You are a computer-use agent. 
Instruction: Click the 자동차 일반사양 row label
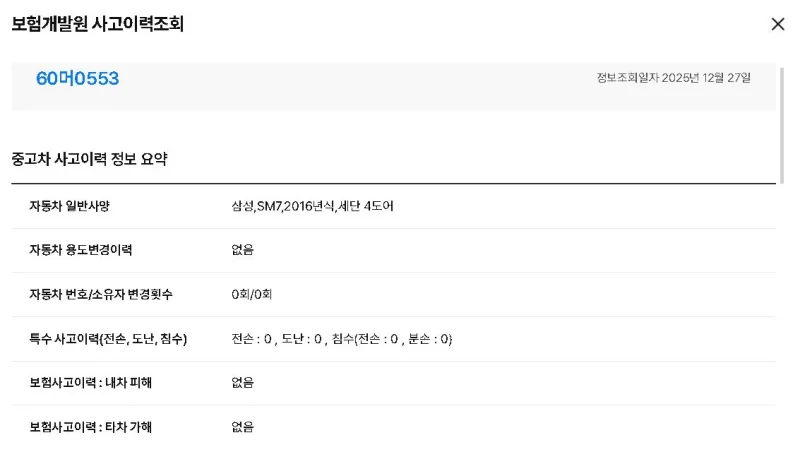(x=69, y=206)
